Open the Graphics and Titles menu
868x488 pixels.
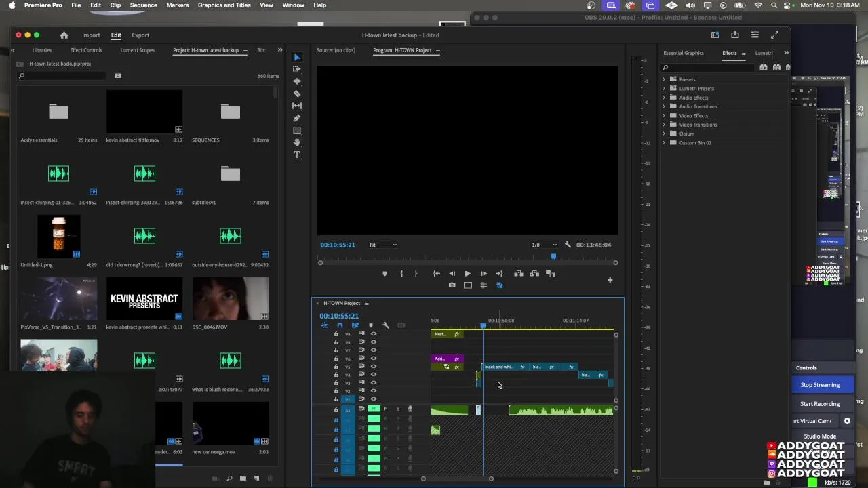coord(224,5)
